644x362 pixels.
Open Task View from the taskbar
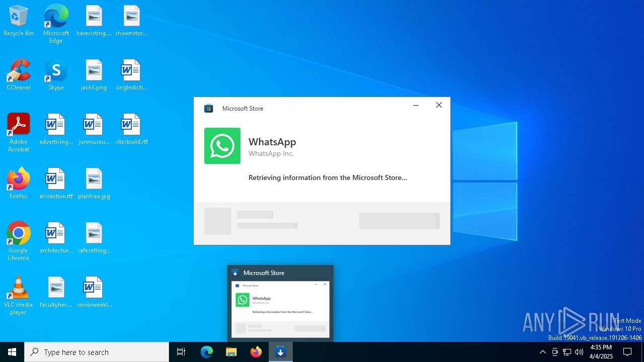[x=181, y=352]
